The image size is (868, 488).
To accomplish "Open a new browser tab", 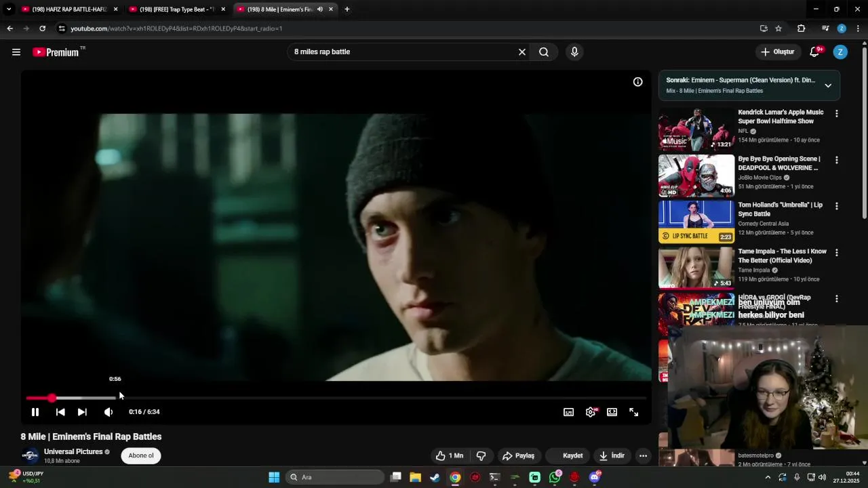I will tap(347, 9).
